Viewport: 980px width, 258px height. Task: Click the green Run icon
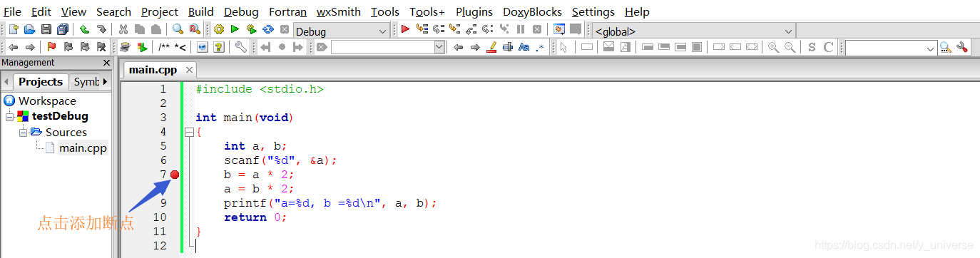tap(235, 30)
